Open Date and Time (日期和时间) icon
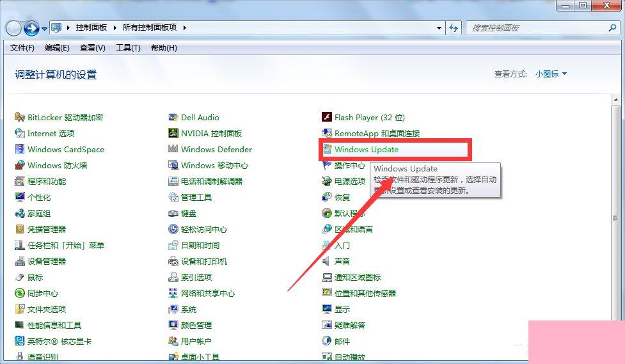This screenshot has width=625, height=364. point(173,245)
